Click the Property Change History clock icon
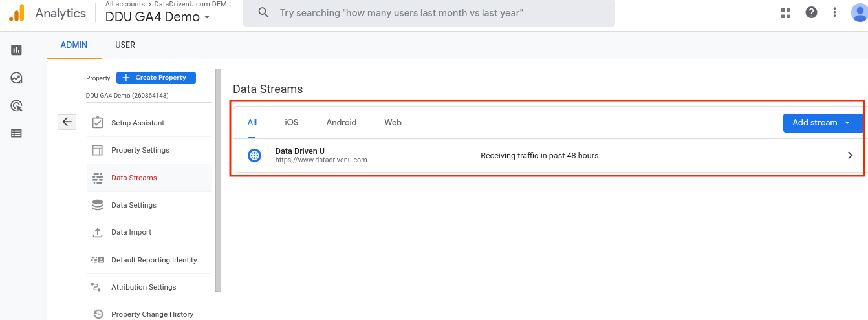 coord(98,314)
